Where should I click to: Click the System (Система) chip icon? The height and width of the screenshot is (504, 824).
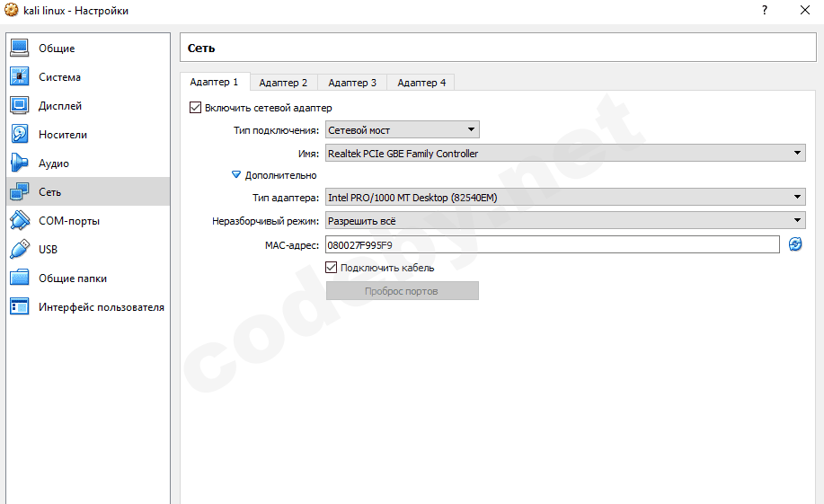(20, 76)
